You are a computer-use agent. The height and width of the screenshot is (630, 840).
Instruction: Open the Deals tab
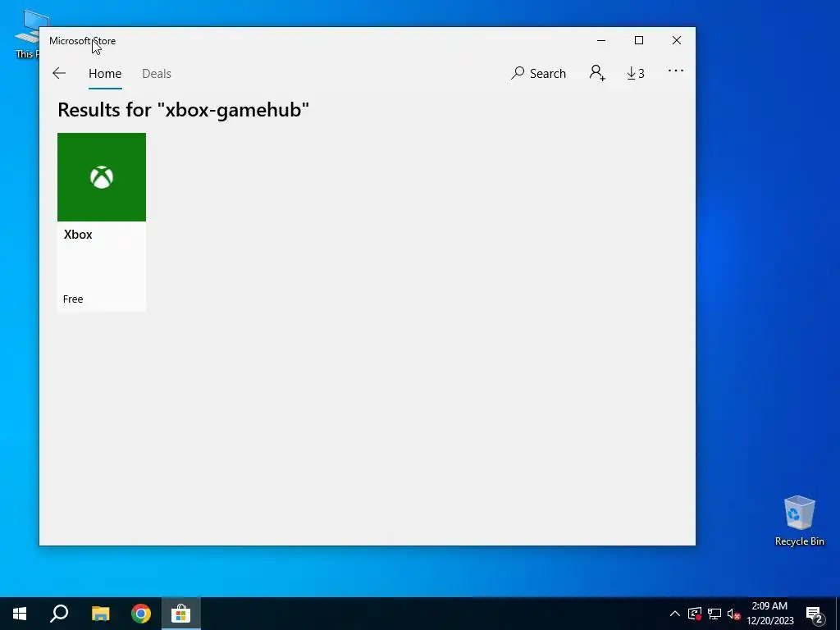click(157, 73)
